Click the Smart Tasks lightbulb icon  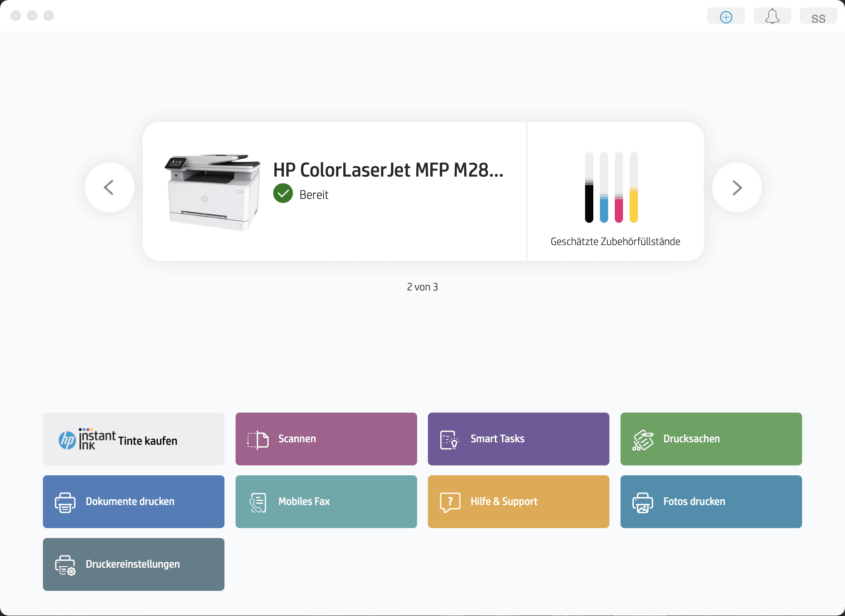[450, 440]
